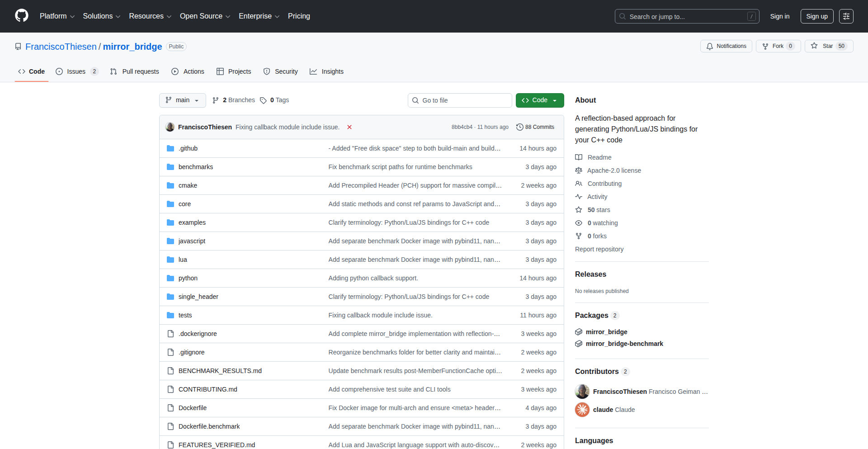Open the mirror_bridge-benchmark package

click(x=624, y=344)
